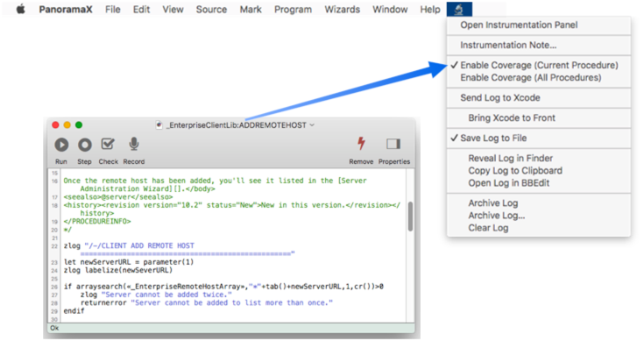The width and height of the screenshot is (644, 341).
Task: Toggle Save Log to File
Action: click(x=539, y=138)
